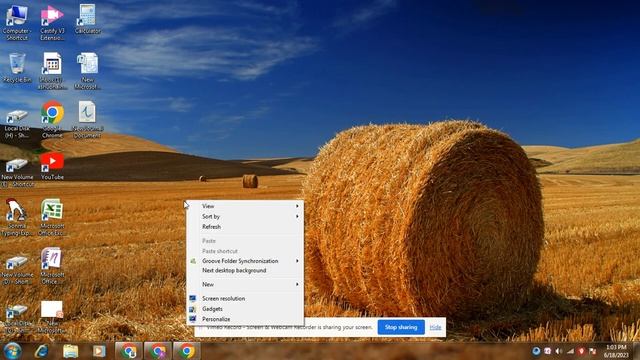Select the New Volume (D) shortcut icon
The height and width of the screenshot is (360, 640).
tap(17, 269)
